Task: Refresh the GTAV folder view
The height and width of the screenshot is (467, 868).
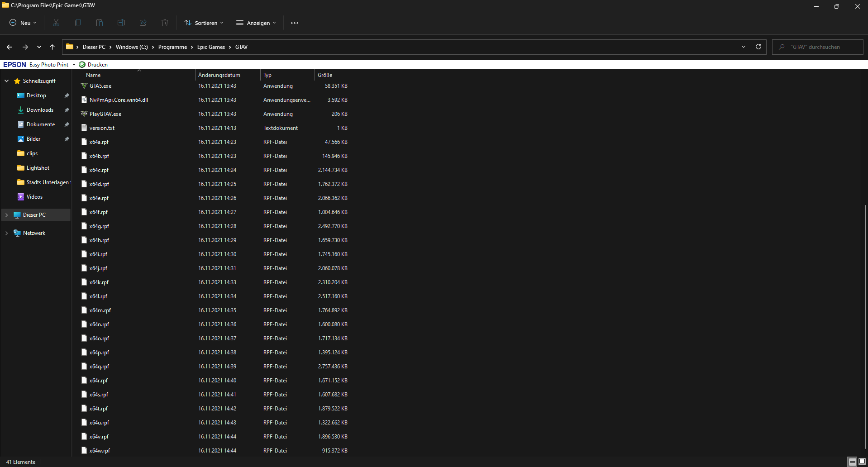Action: coord(758,47)
